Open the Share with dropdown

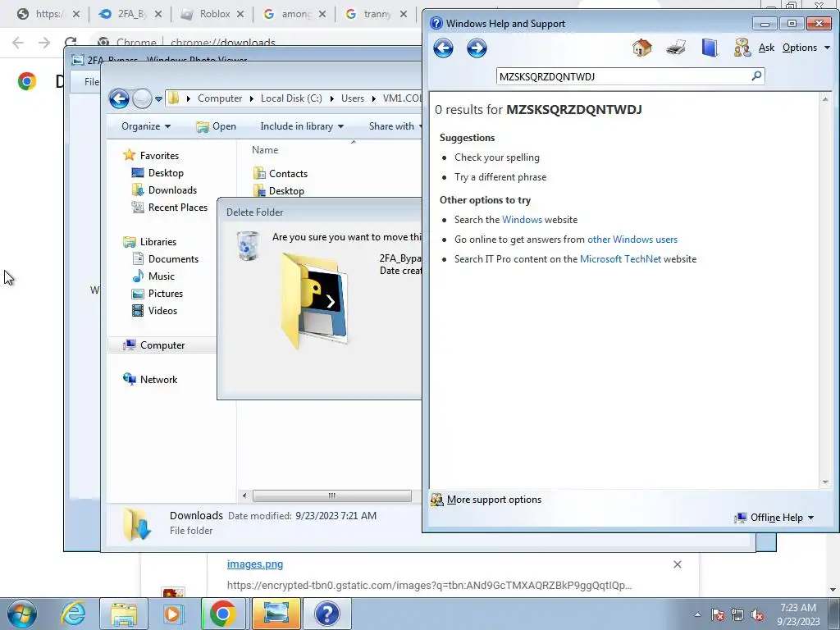click(395, 126)
